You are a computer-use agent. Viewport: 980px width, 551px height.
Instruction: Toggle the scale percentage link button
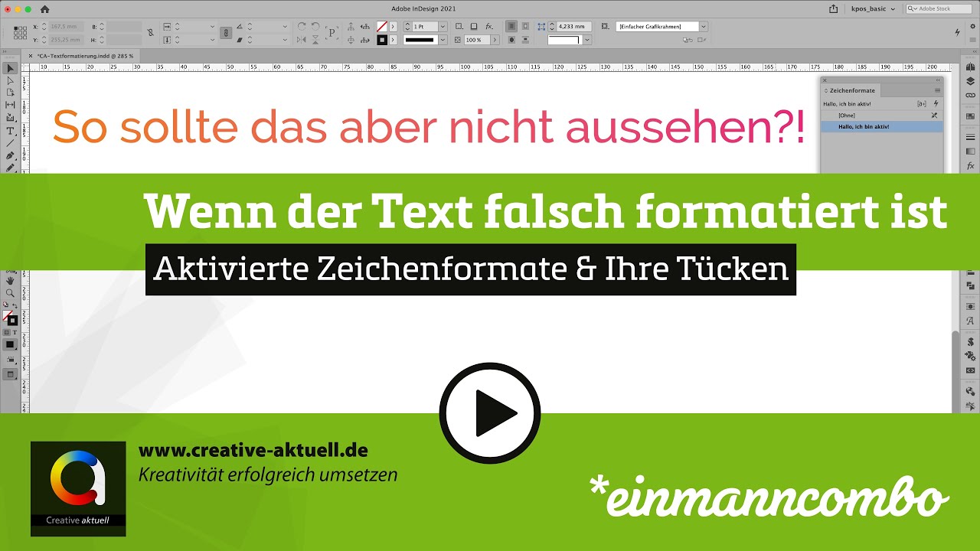pos(226,33)
